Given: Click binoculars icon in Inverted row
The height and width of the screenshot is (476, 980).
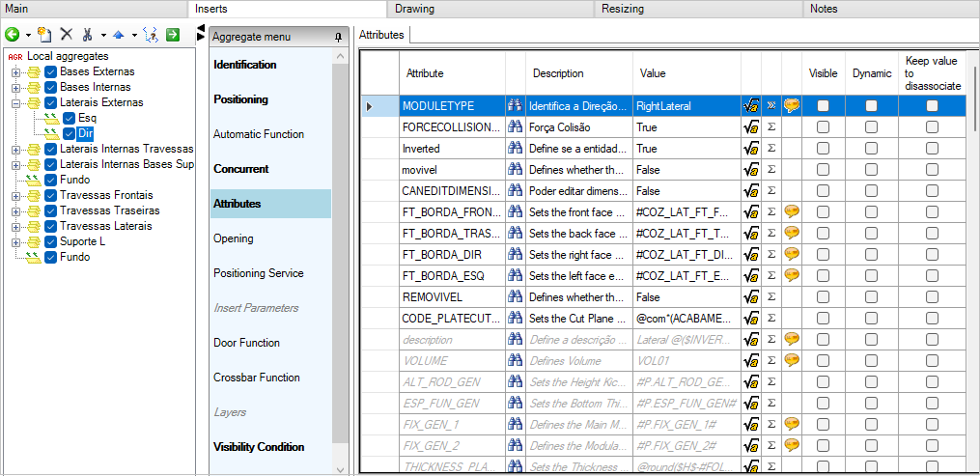Looking at the screenshot, I should point(515,149).
